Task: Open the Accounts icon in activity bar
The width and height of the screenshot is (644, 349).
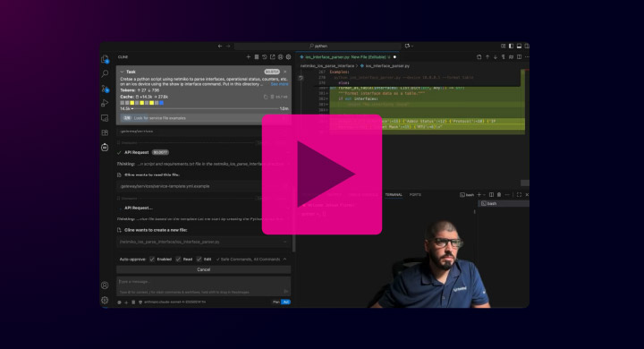Action: pos(105,285)
